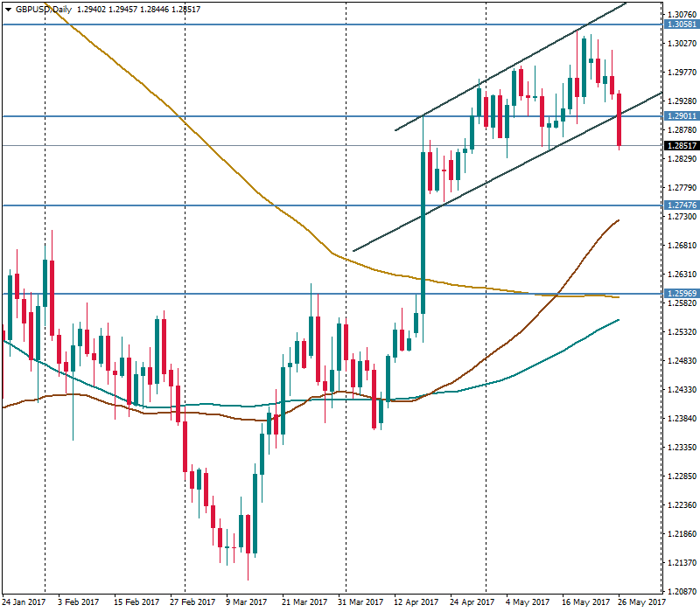Select the 1.29011 horizontal level price tag
The height and width of the screenshot is (612, 700).
tap(681, 116)
